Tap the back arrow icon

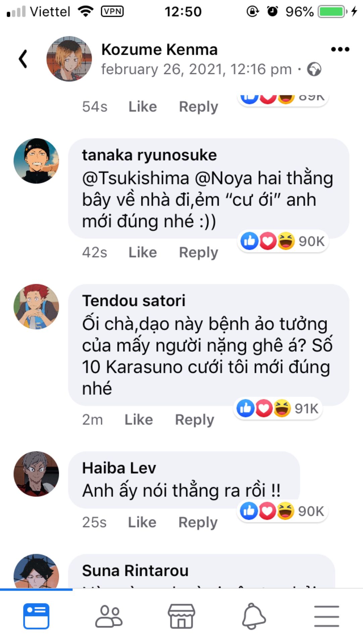click(x=23, y=59)
